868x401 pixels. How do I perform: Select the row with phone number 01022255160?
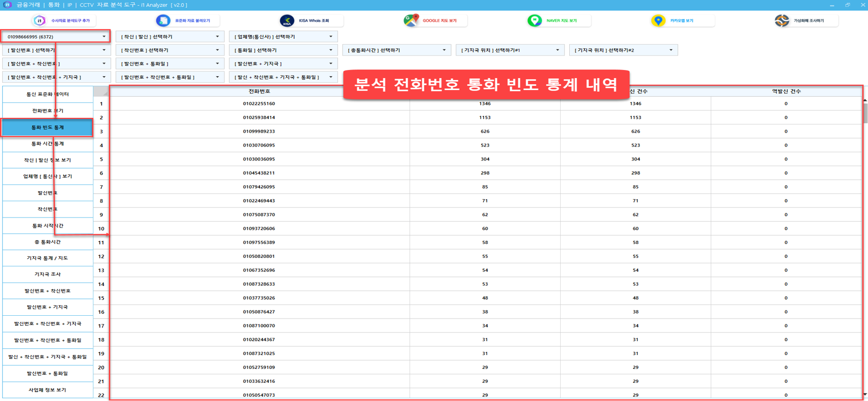(259, 103)
